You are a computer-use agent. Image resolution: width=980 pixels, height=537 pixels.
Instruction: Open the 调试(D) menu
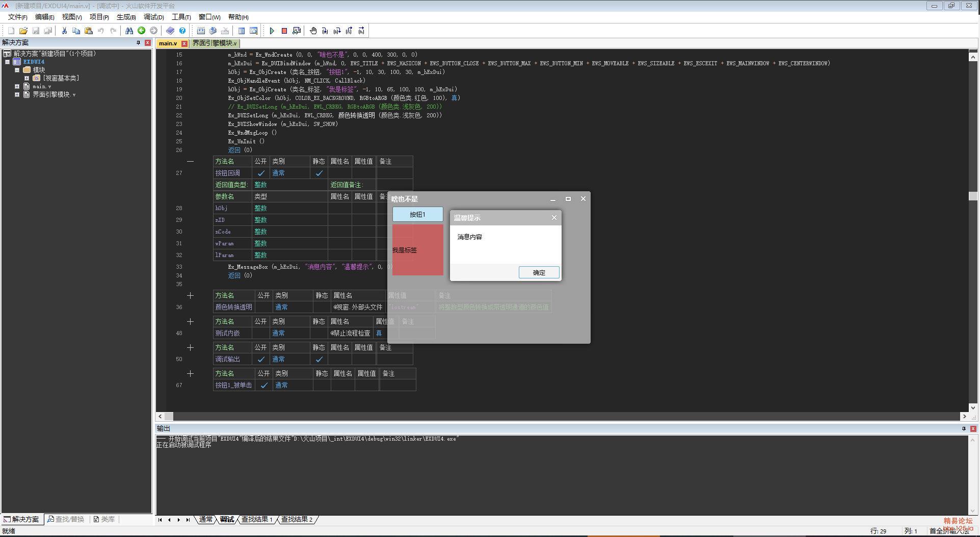pyautogui.click(x=153, y=17)
